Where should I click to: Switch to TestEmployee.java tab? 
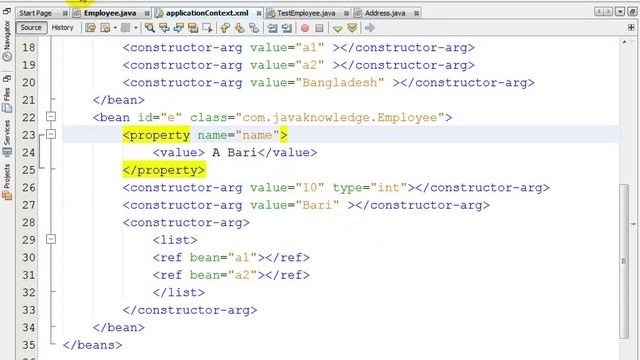point(306,13)
